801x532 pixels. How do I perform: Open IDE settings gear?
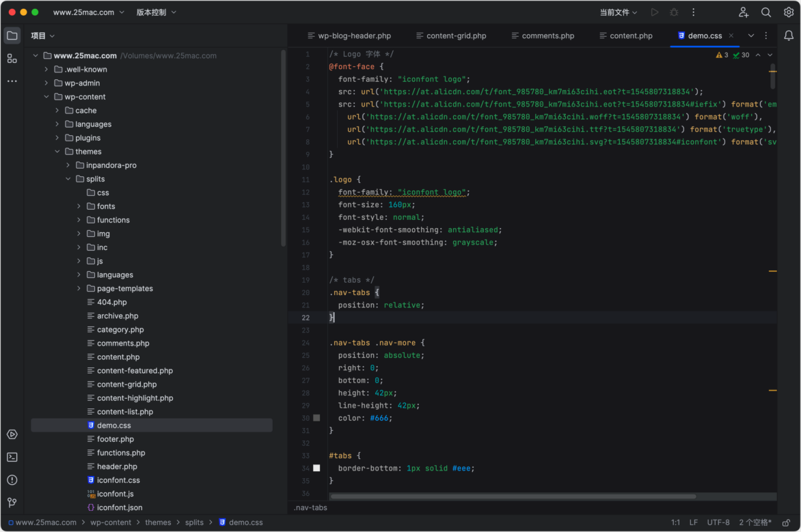pos(788,12)
